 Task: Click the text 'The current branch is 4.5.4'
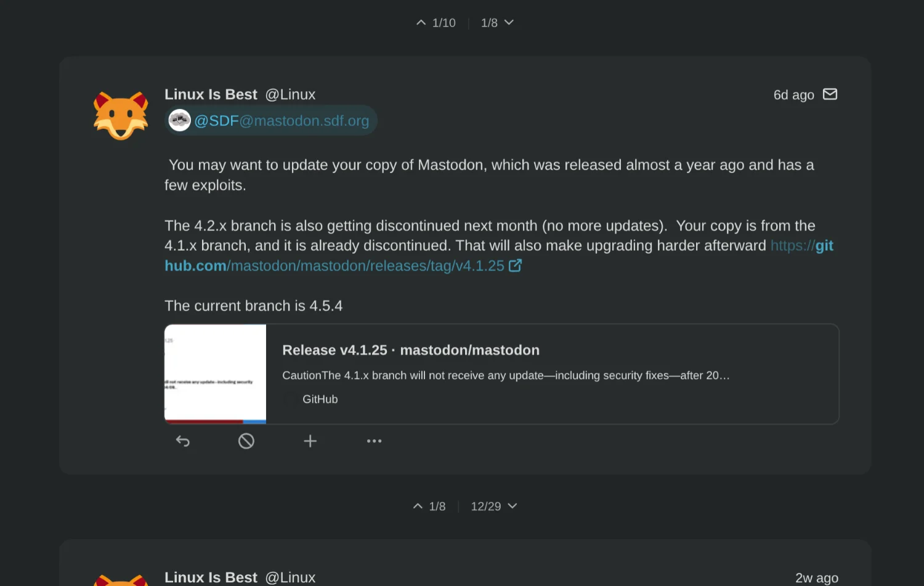[x=253, y=306]
